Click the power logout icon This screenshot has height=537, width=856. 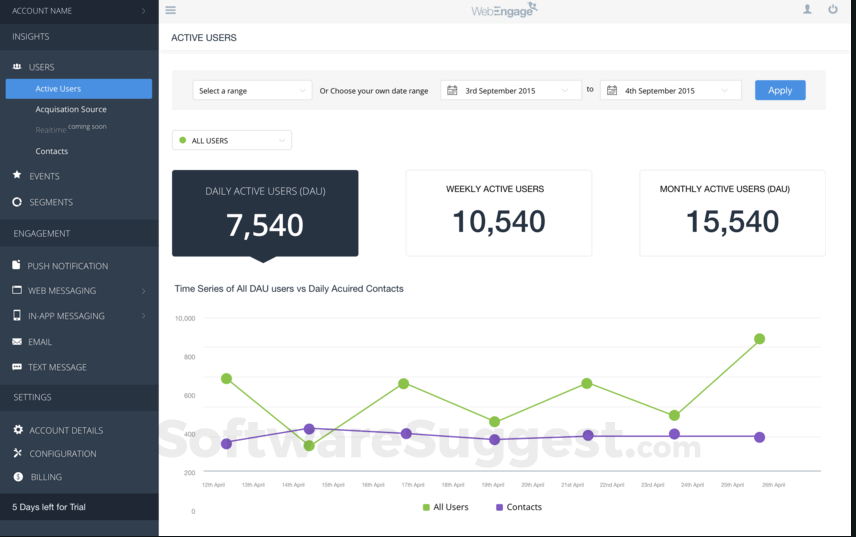click(833, 10)
